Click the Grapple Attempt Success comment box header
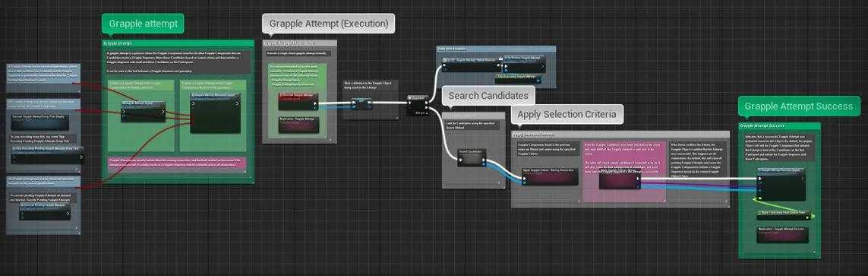868x276 pixels. coord(779,125)
